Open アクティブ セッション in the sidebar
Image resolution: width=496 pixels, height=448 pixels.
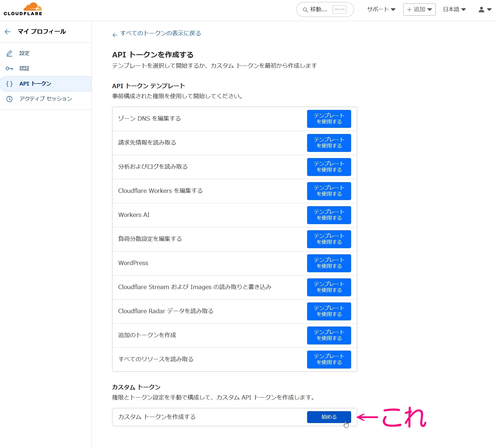[45, 99]
